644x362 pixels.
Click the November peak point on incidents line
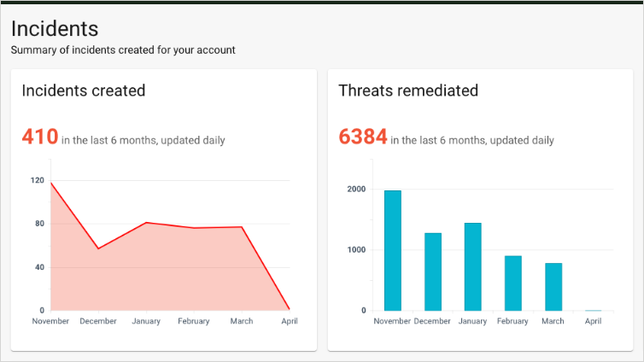click(x=50, y=183)
